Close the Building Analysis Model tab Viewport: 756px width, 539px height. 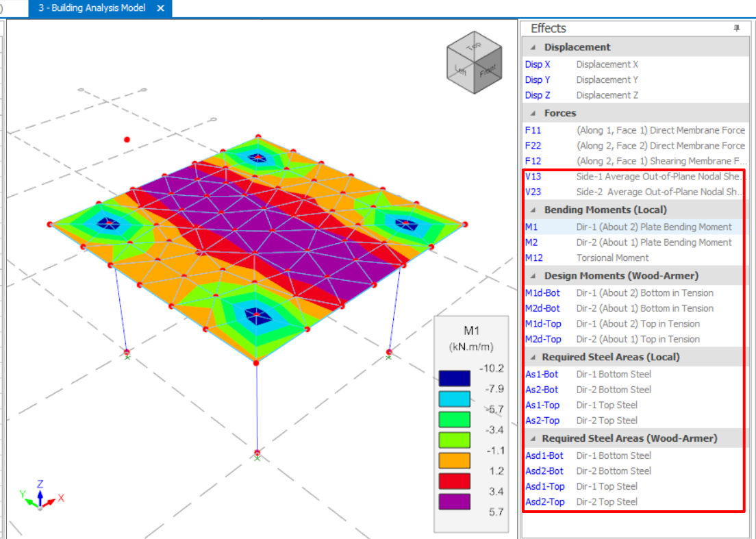160,8
